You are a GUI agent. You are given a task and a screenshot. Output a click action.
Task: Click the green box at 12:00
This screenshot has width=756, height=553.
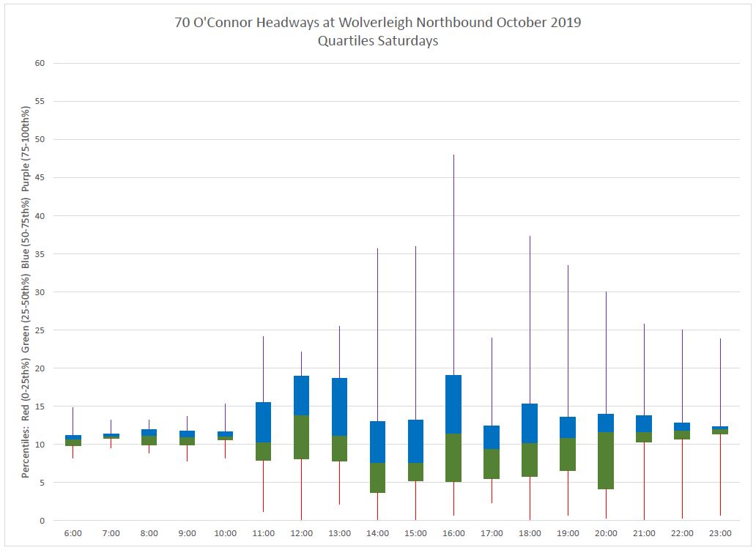click(301, 437)
